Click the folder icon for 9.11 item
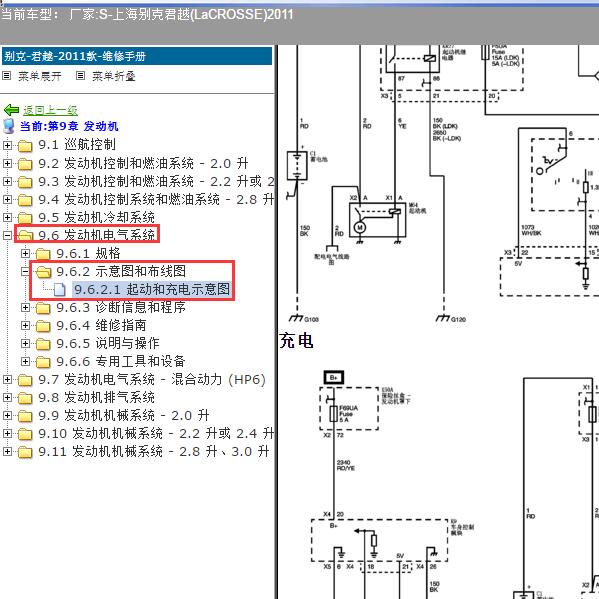599x599 pixels. pos(25,452)
